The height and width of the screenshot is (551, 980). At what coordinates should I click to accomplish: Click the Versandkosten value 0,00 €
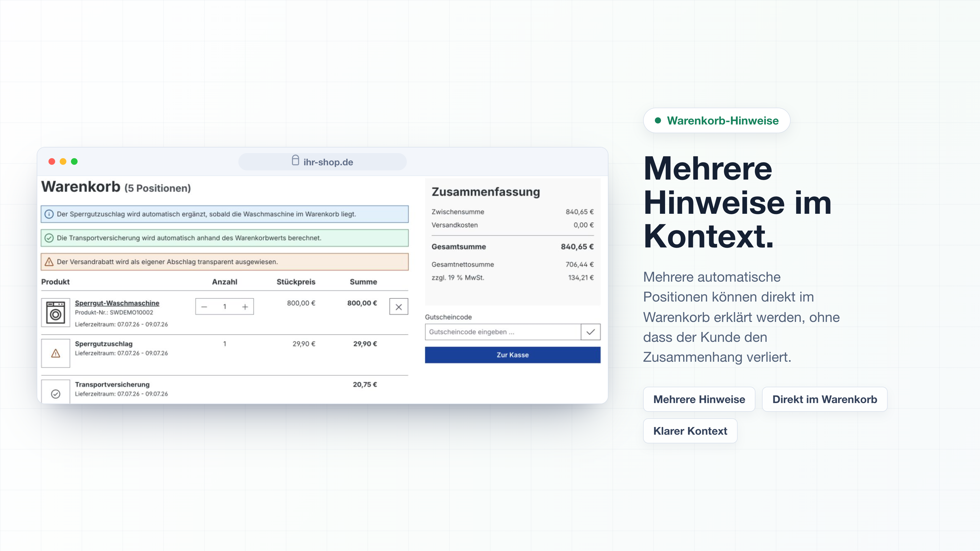[584, 225]
